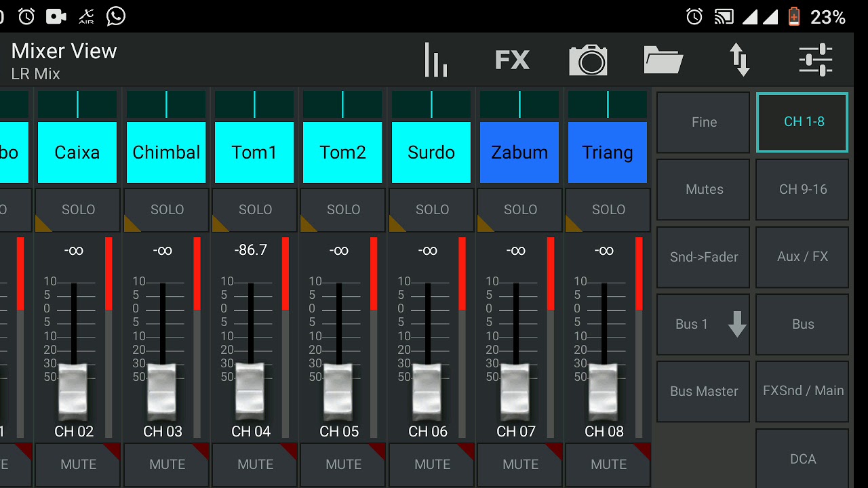Select the Bus Master button
The image size is (868, 488).
(703, 391)
